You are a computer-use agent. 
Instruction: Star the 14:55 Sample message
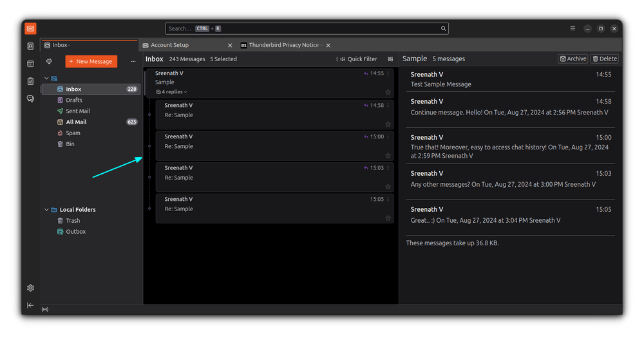pos(388,92)
